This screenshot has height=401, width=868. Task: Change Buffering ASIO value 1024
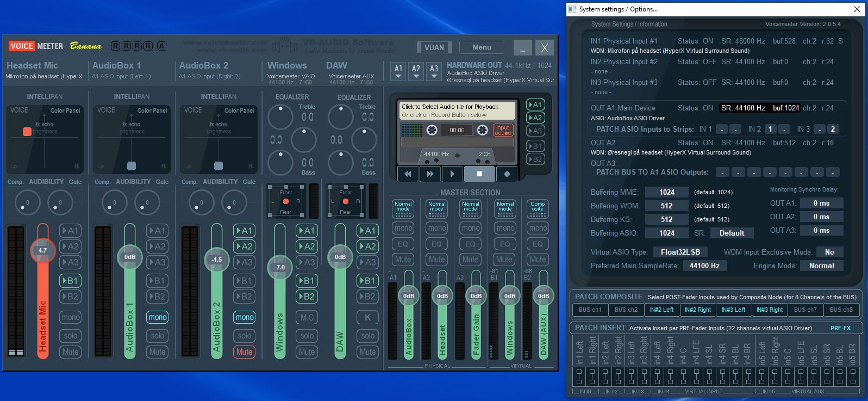[667, 233]
